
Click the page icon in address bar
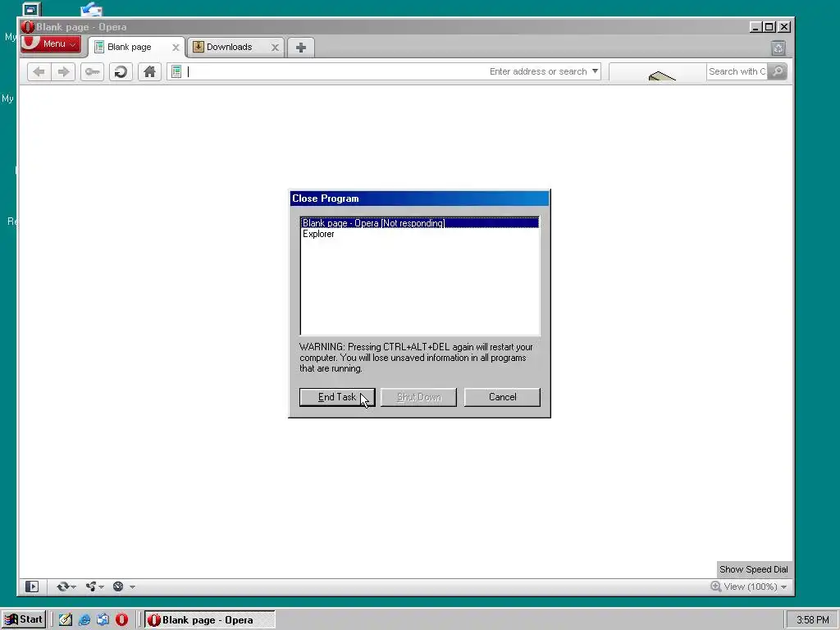pyautogui.click(x=176, y=71)
